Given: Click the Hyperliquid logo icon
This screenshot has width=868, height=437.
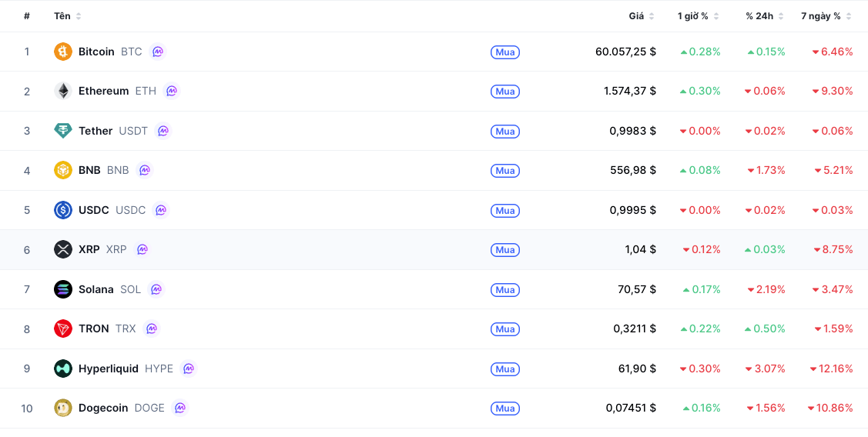Looking at the screenshot, I should [63, 369].
